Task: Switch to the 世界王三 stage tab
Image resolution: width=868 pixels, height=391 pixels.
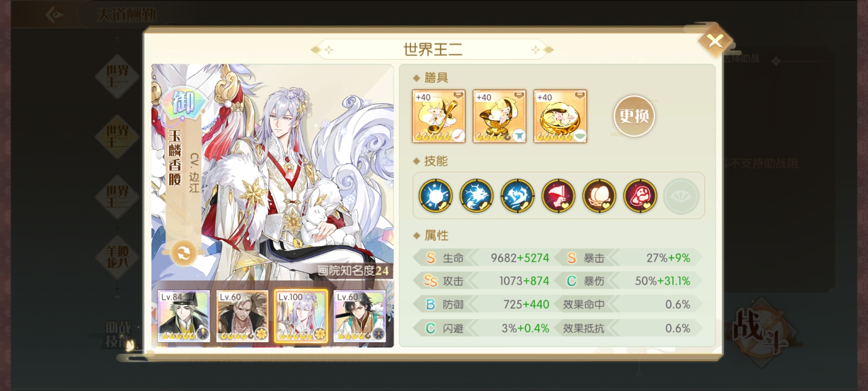Action: click(117, 197)
